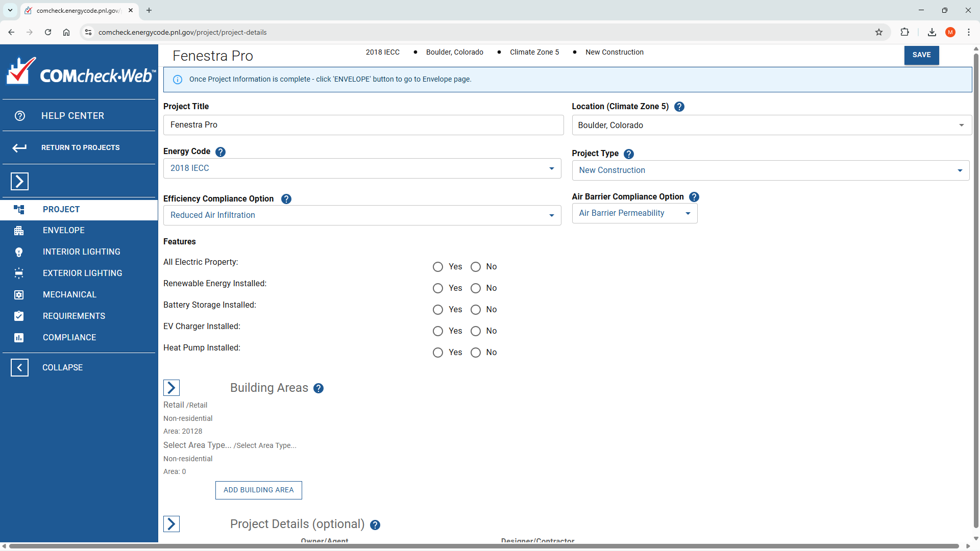Open help icon beside Project Type

point(629,154)
